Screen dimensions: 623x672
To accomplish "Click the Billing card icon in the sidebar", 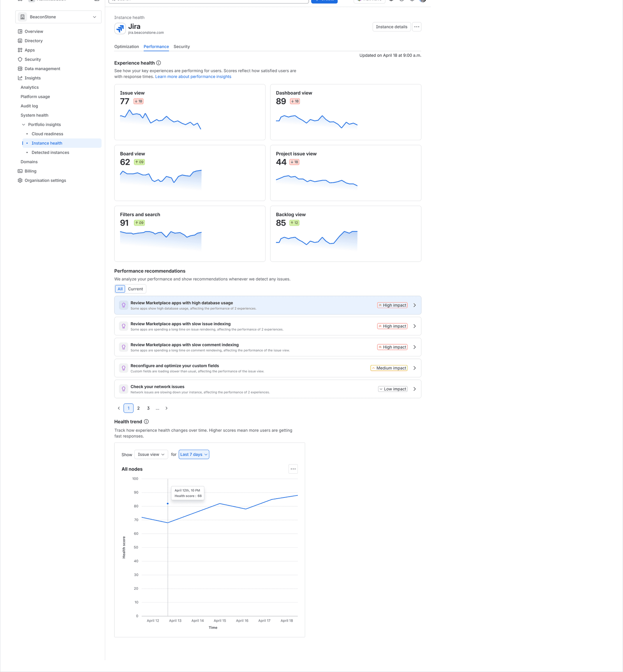I will [x=20, y=171].
